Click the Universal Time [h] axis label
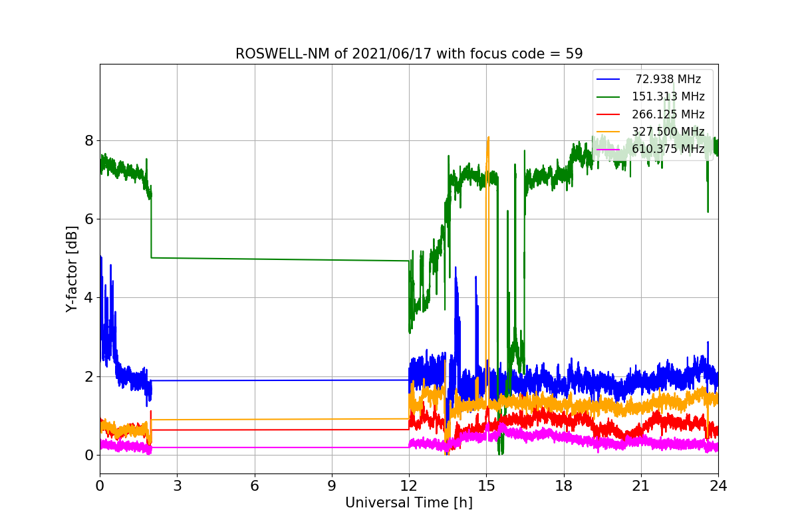This screenshot has height=532, width=798. coord(409,503)
